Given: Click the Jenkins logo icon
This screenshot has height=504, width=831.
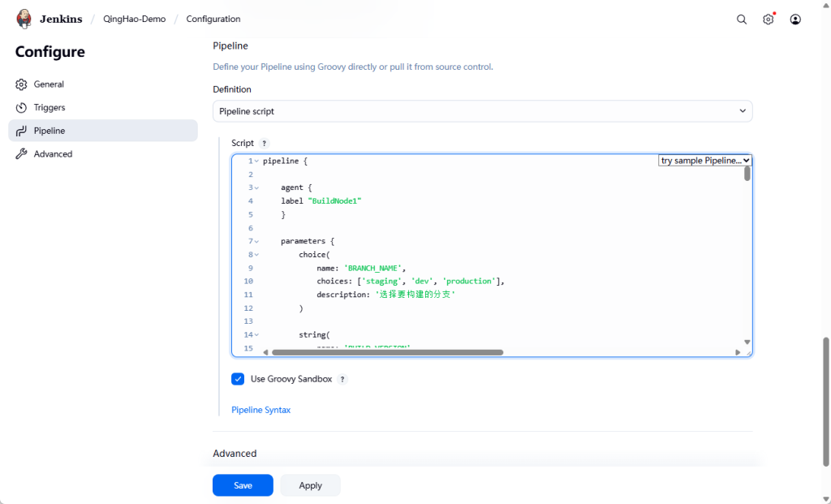Looking at the screenshot, I should [24, 19].
